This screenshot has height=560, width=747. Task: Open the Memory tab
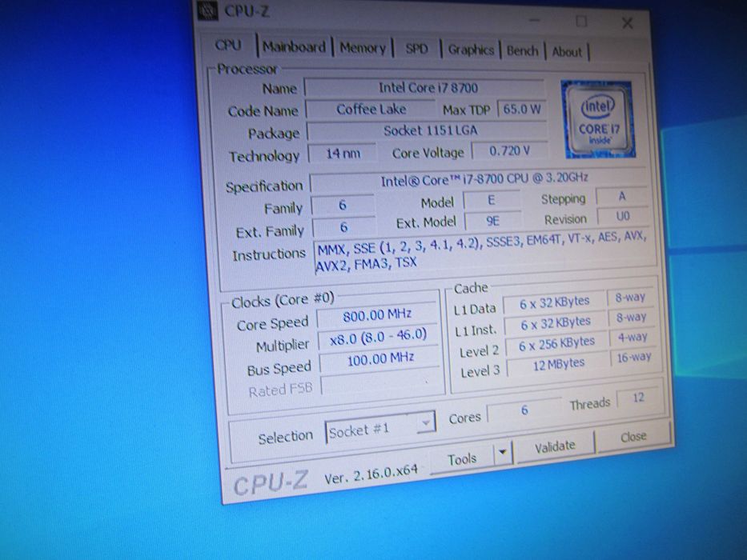363,48
